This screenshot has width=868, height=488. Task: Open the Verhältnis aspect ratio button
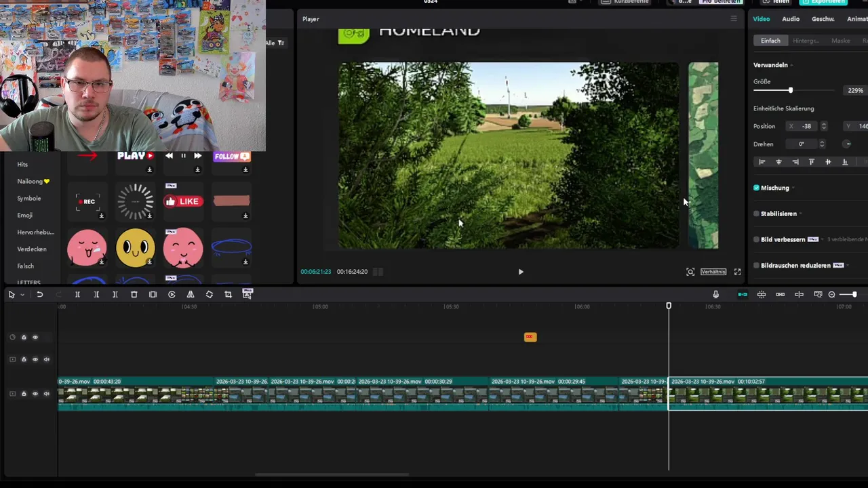713,272
